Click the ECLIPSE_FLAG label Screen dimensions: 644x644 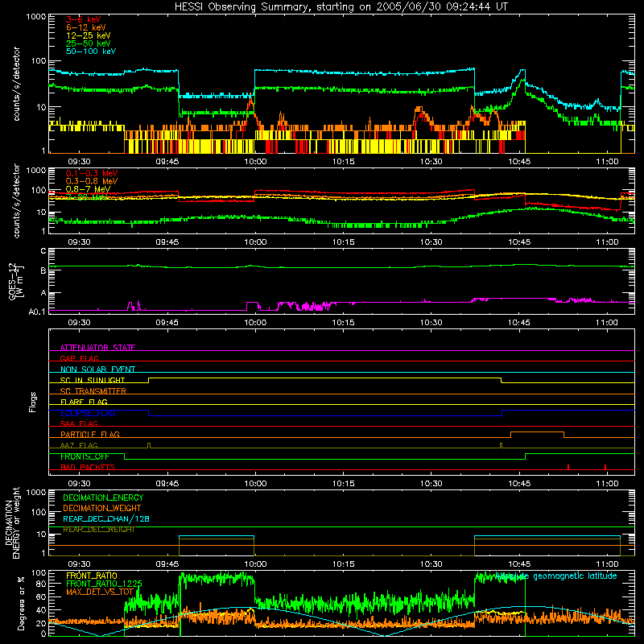pos(88,413)
